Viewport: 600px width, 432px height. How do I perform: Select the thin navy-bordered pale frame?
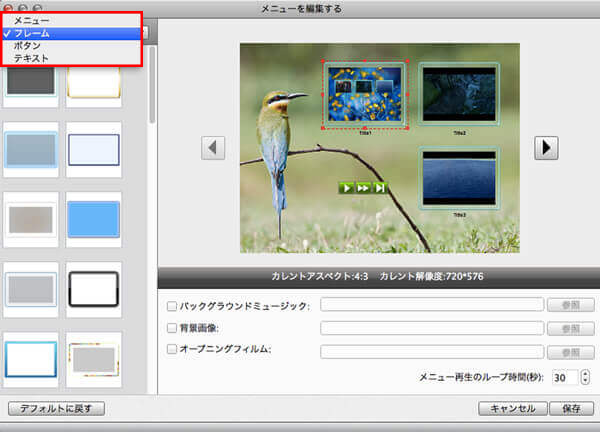94,150
